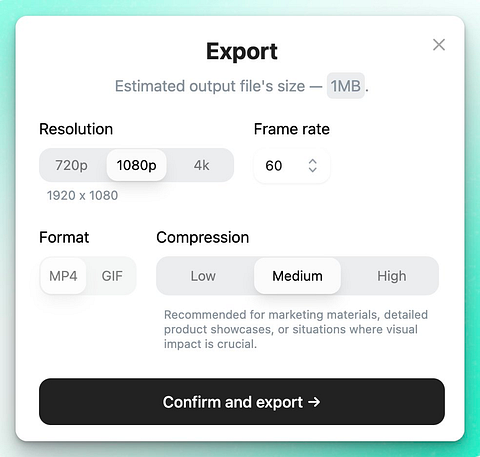The image size is (480, 457).
Task: Click the Format section label
Action: tap(64, 238)
